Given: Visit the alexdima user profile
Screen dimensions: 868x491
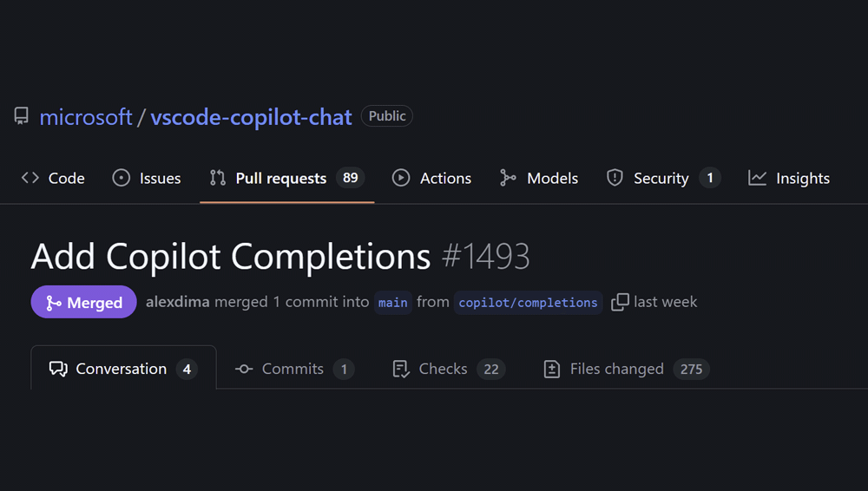Looking at the screenshot, I should pos(177,302).
